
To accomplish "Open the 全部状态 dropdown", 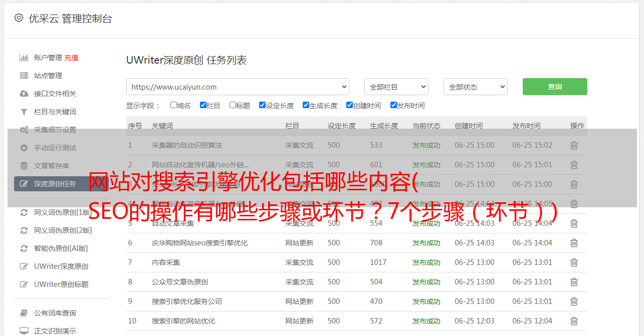I will [476, 87].
